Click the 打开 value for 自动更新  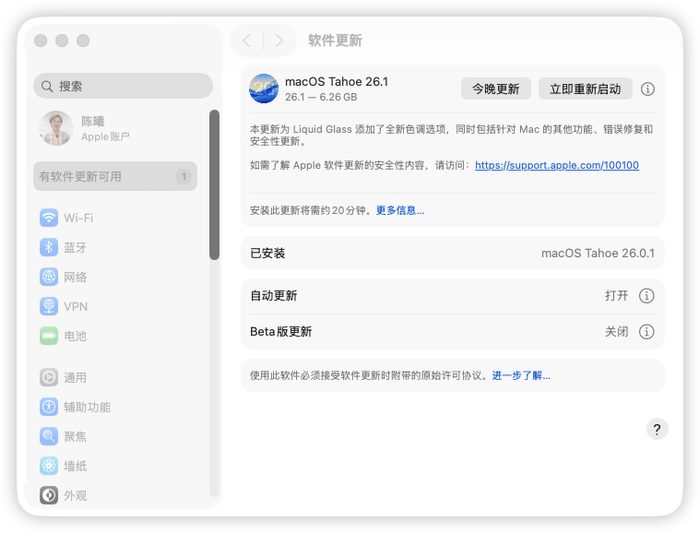[617, 296]
